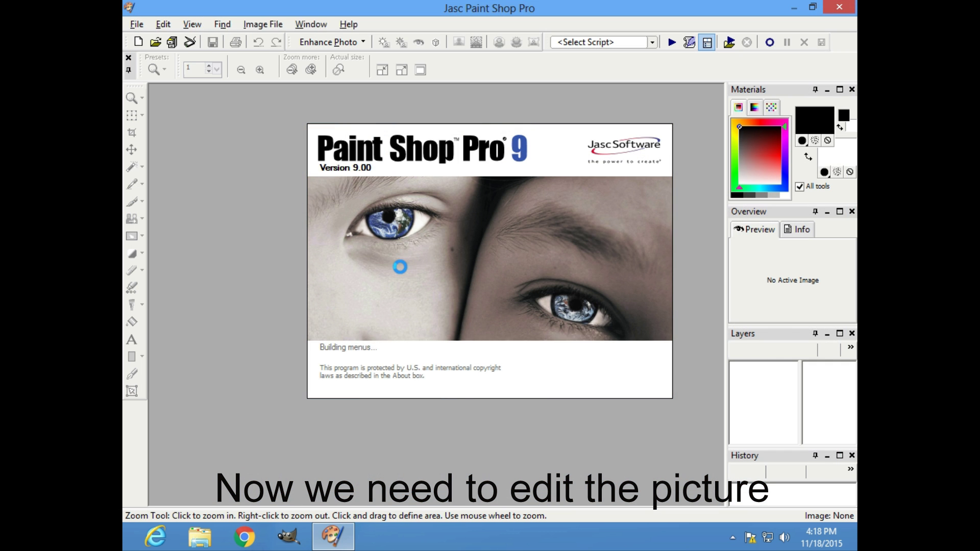Image resolution: width=980 pixels, height=551 pixels.
Task: Open the File menu
Action: pos(137,24)
